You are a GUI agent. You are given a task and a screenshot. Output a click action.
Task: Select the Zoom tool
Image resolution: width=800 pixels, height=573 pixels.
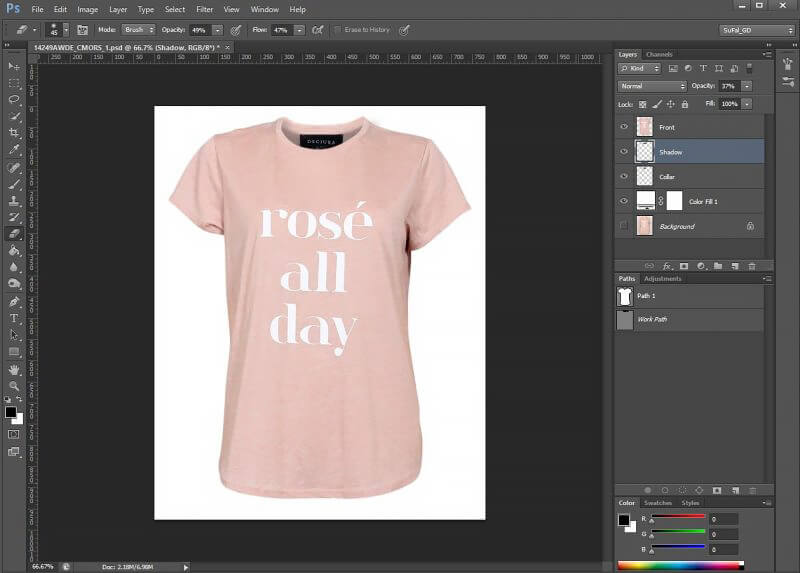point(14,386)
